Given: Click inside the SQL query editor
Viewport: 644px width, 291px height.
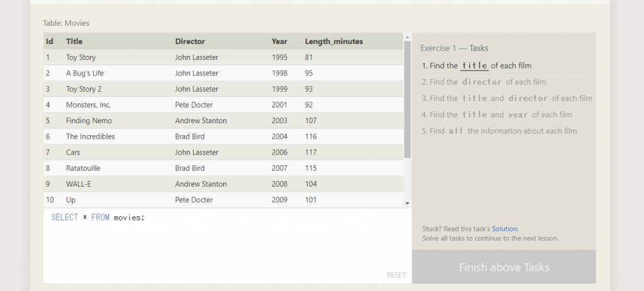Looking at the screenshot, I should (x=226, y=245).
